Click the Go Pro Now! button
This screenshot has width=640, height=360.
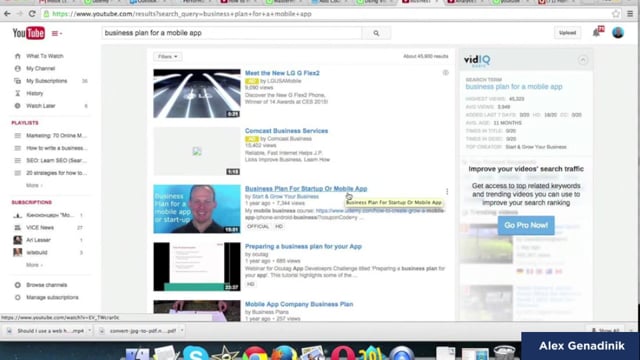tap(526, 225)
